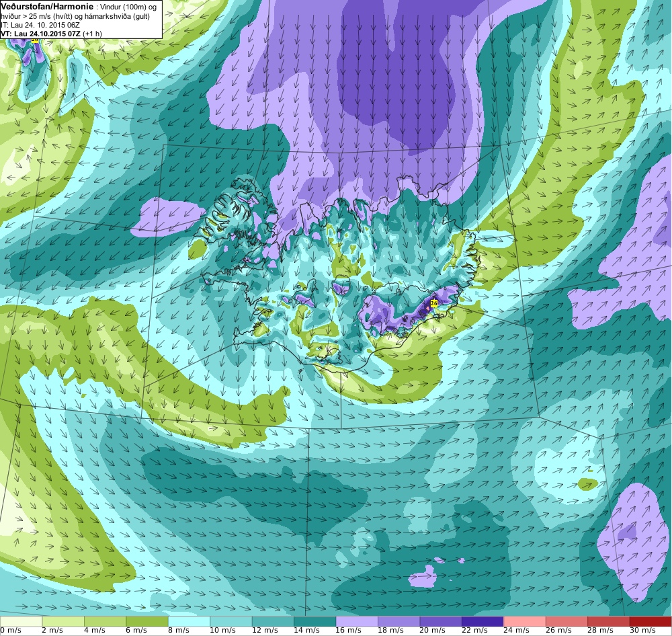Click the '30 m/s' legend label

tap(643, 631)
